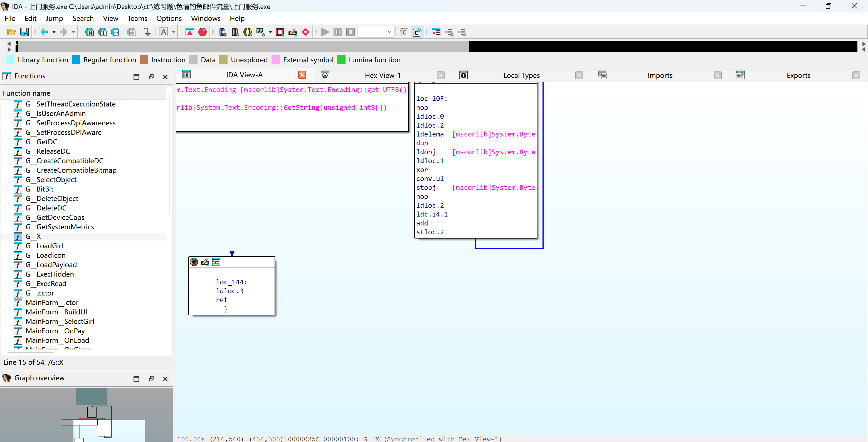Open the Jump menu
Image resolution: width=868 pixels, height=442 pixels.
pyautogui.click(x=54, y=18)
